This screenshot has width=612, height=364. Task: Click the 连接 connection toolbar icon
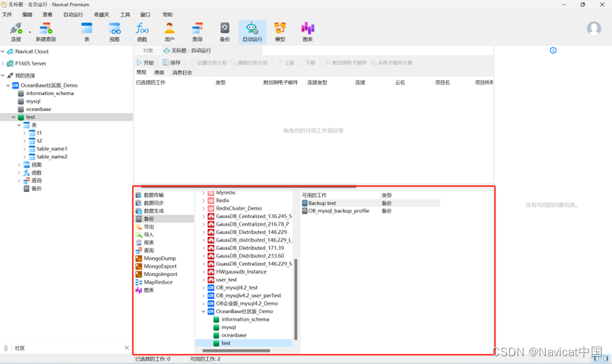pyautogui.click(x=16, y=32)
